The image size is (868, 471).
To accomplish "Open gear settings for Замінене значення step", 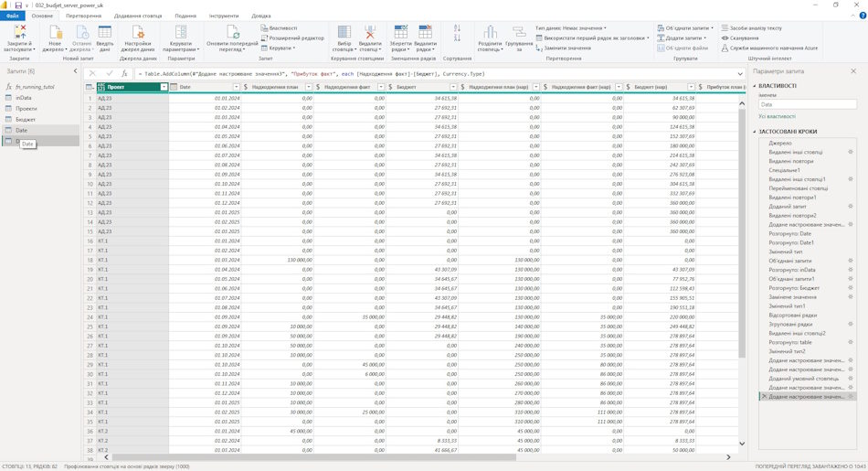I will (x=851, y=297).
